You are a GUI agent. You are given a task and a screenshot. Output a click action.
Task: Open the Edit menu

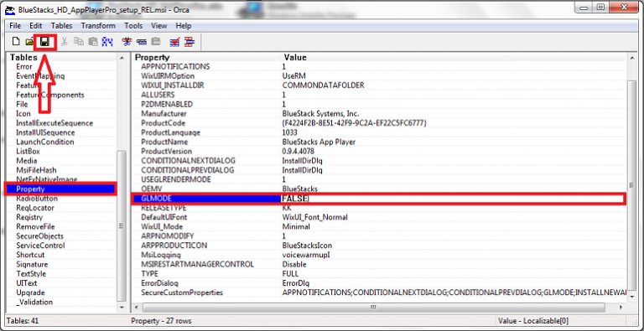36,25
